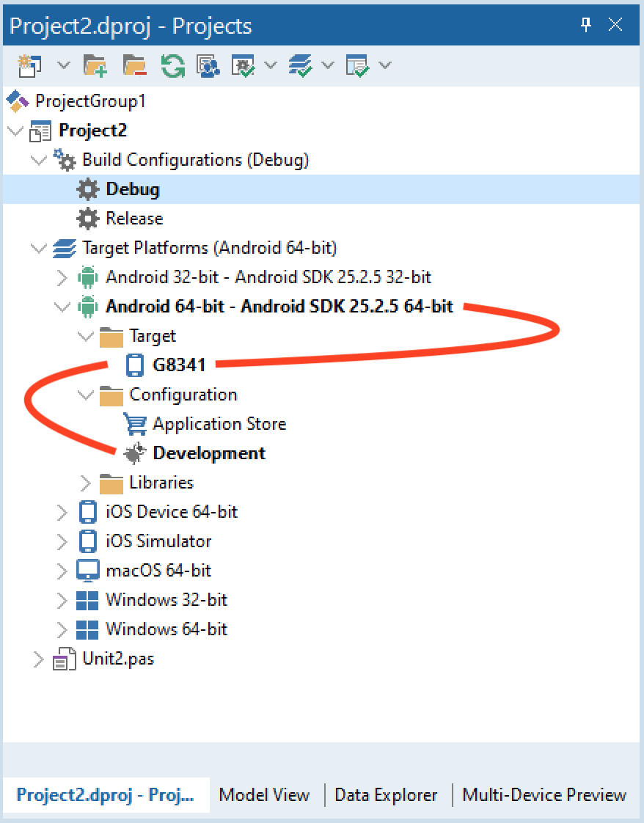This screenshot has height=823, width=644.
Task: Activate the Development configuration
Action: (208, 453)
